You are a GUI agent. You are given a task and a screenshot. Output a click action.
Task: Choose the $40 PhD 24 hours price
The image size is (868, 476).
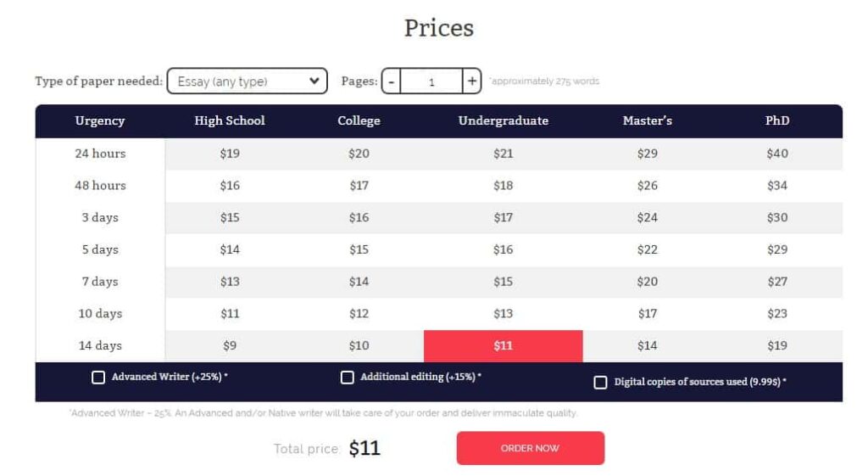coord(777,154)
